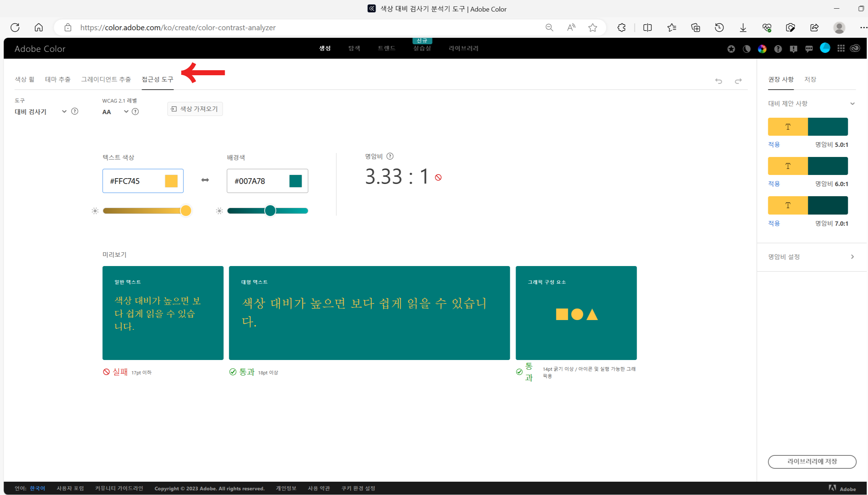Screen dimensions: 868x495
Task: Add page to favorites star icon
Action: pyautogui.click(x=593, y=27)
